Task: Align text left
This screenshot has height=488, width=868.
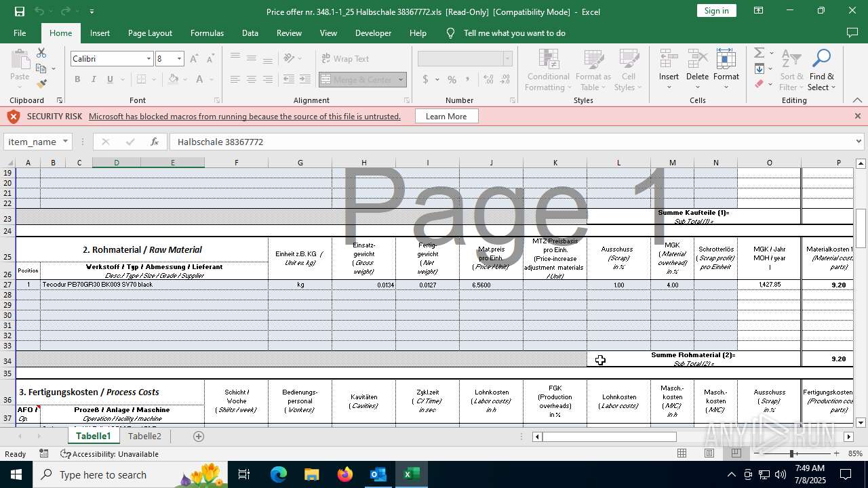Action: (235, 79)
